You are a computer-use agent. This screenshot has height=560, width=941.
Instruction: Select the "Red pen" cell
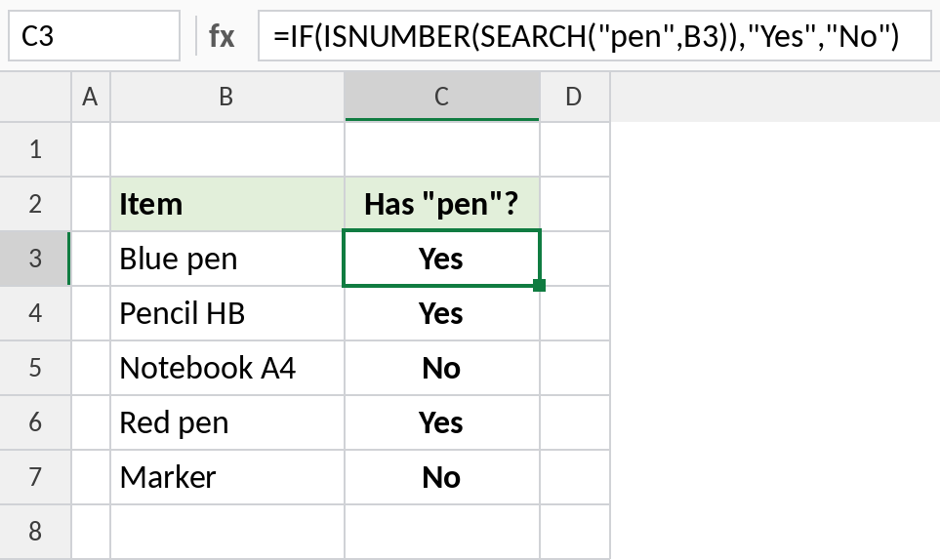(226, 422)
